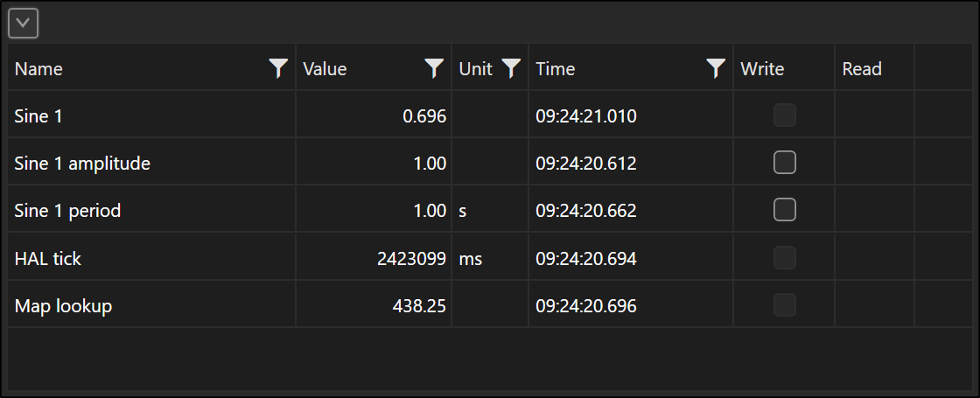The height and width of the screenshot is (398, 980).
Task: Sort by the Write column header
Action: pyautogui.click(x=762, y=69)
